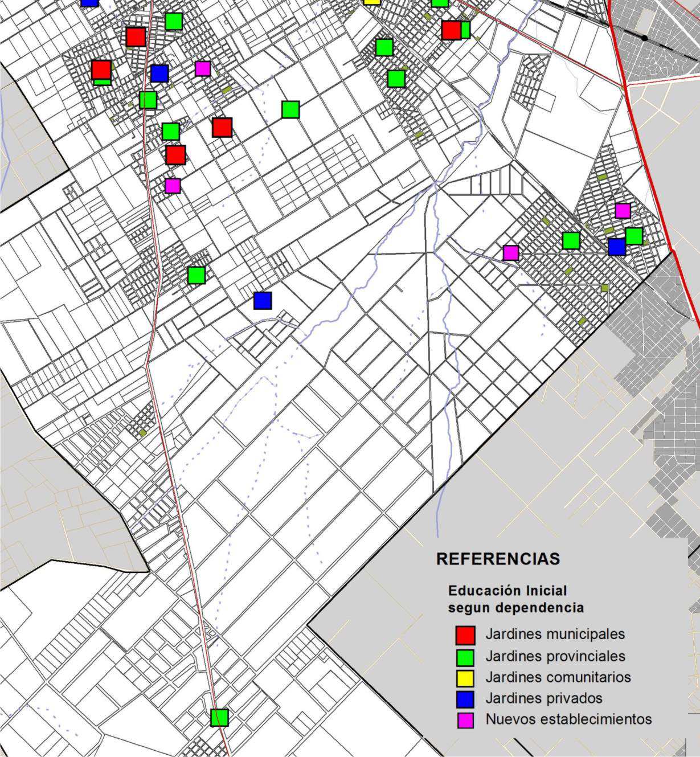Click the red marker with a green marker peeking beneath
The width and height of the screenshot is (700, 757).
tap(101, 70)
